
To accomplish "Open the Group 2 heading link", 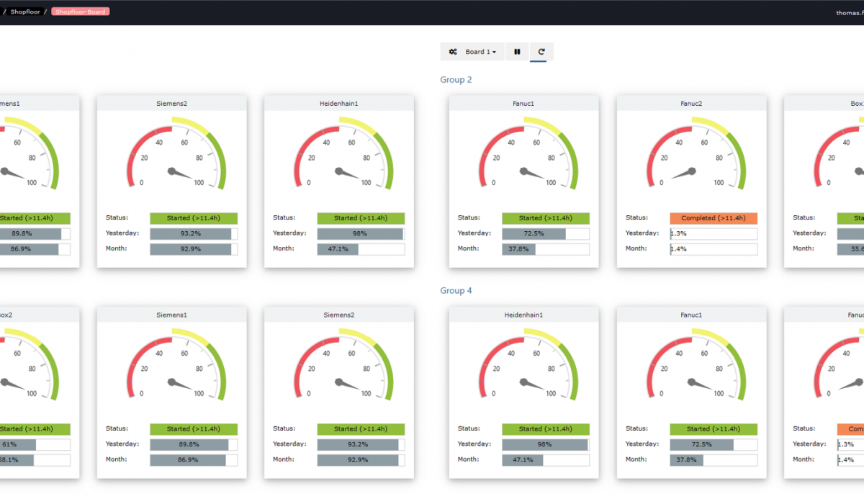I will 456,80.
